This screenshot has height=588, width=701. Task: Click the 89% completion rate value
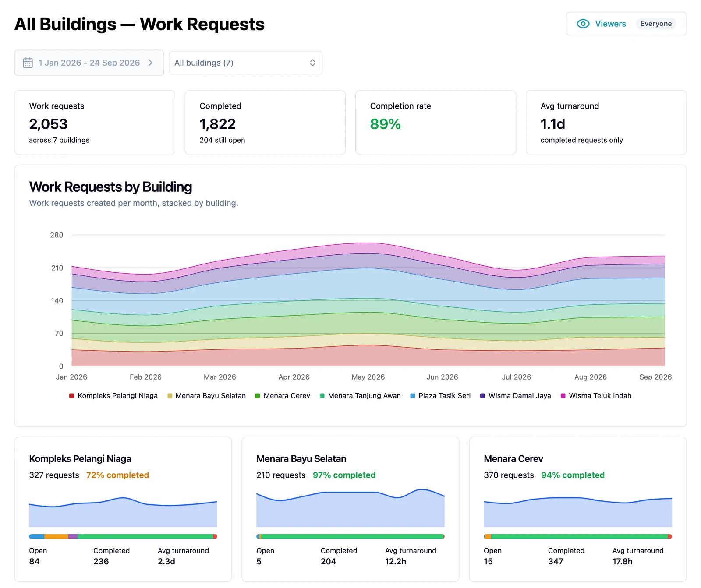385,124
